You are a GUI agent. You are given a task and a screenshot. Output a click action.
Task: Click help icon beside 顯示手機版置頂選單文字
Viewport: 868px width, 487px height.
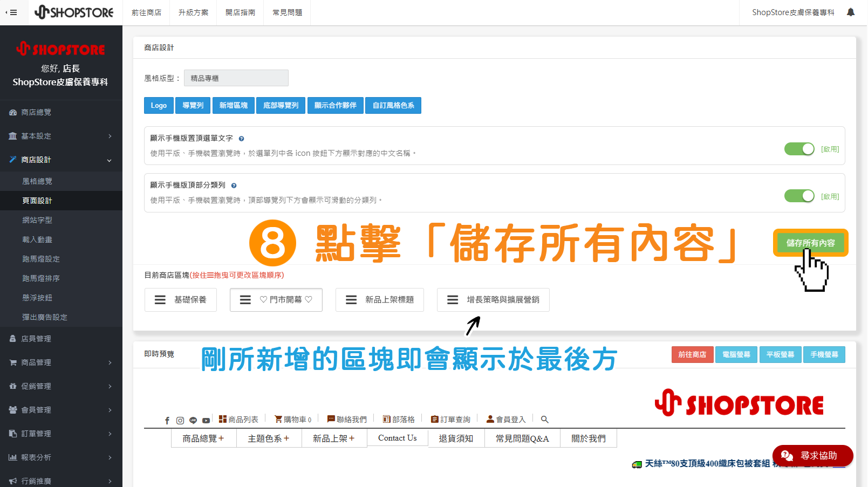[x=241, y=139]
